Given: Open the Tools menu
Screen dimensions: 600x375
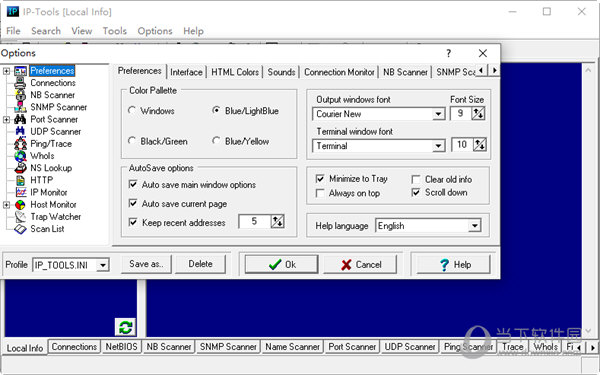Looking at the screenshot, I should 114,31.
